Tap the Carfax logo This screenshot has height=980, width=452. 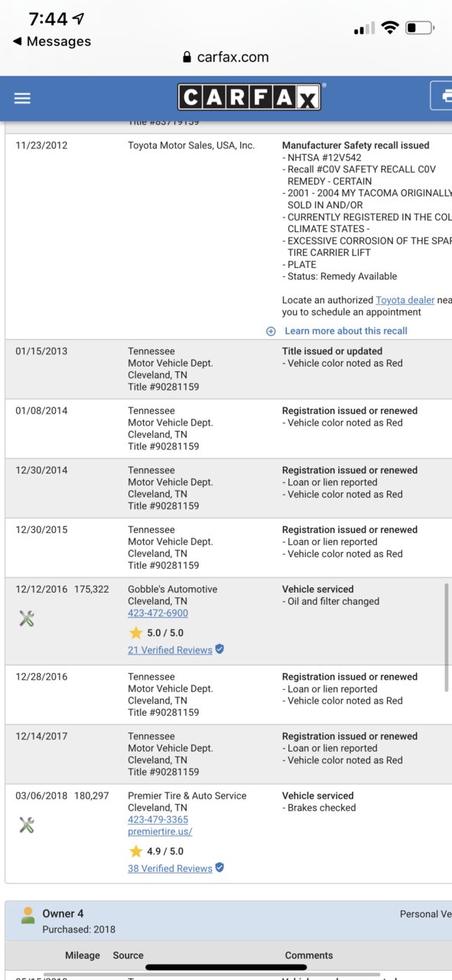(x=250, y=96)
